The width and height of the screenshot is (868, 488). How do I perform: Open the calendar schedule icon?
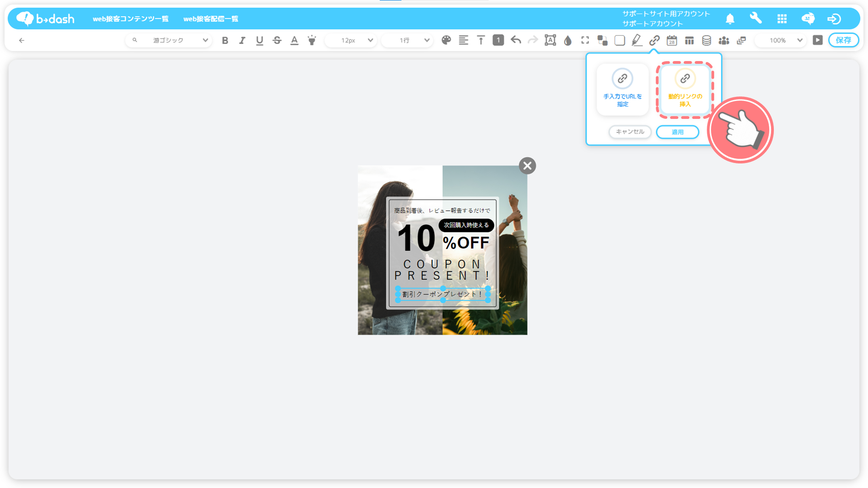click(672, 40)
